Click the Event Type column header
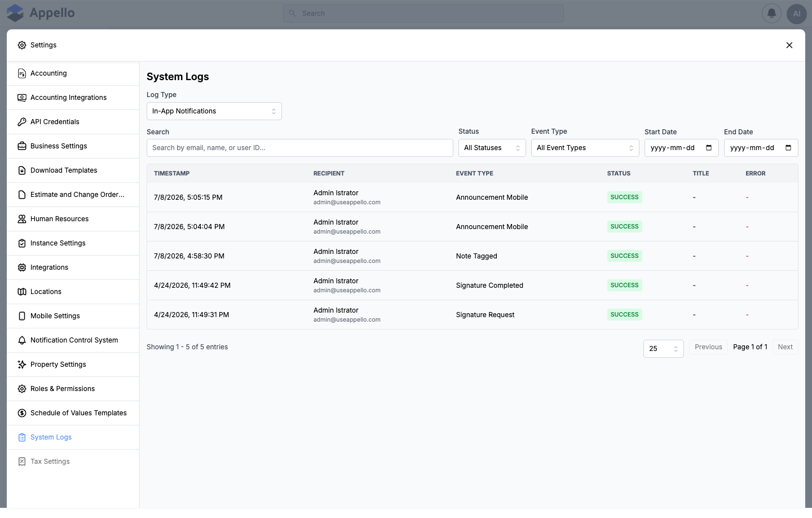 [475, 174]
